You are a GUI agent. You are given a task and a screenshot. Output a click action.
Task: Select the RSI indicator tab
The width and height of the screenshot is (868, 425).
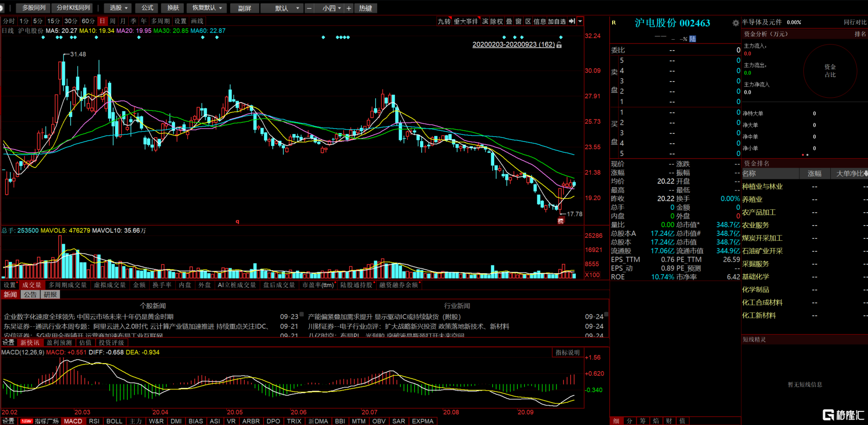[x=94, y=421]
